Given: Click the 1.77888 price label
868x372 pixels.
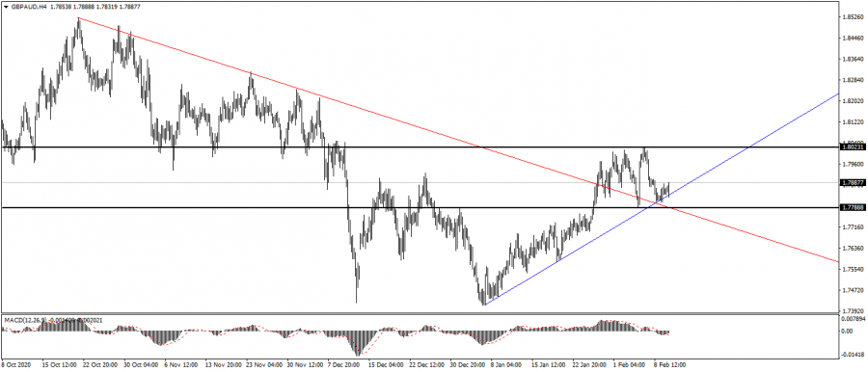Looking at the screenshot, I should [x=854, y=207].
